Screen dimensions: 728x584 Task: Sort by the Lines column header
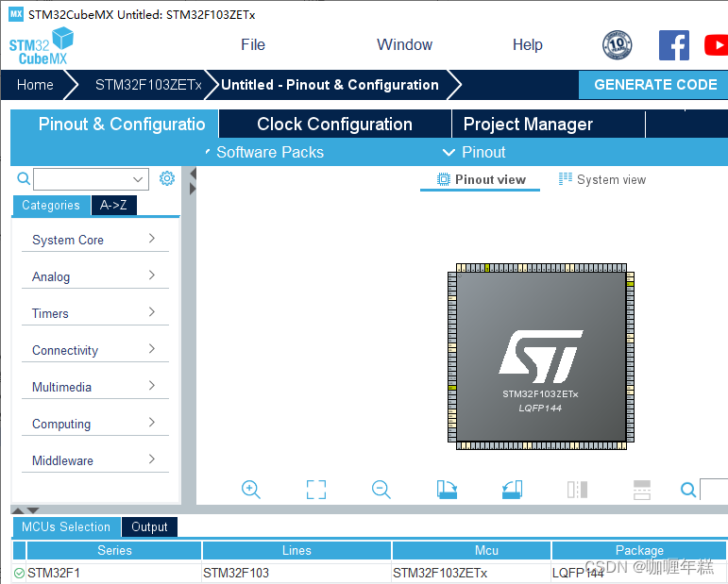tap(296, 550)
